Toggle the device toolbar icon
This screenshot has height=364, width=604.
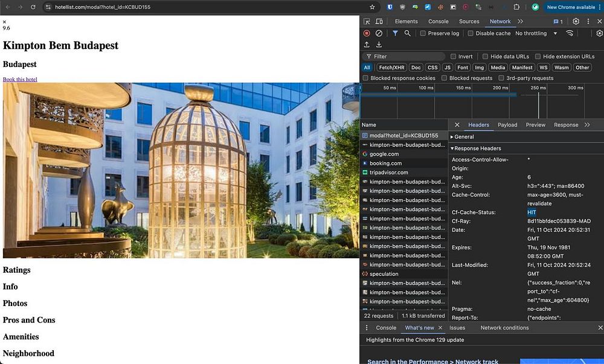379,21
